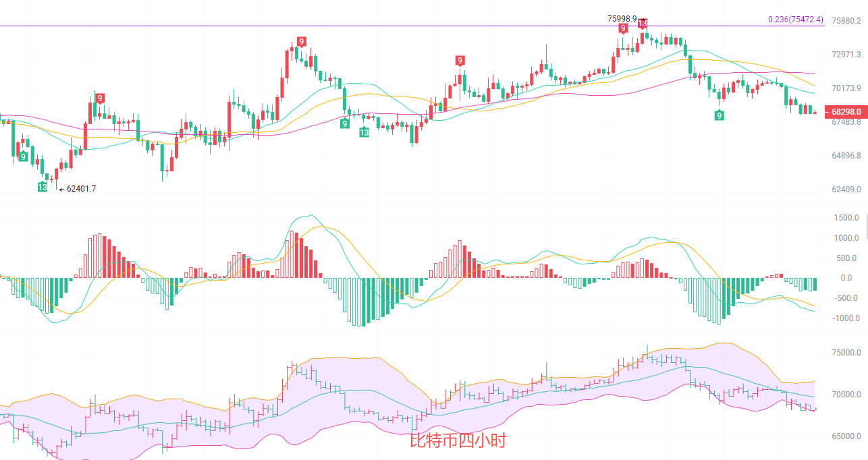Click the red 比特币四小时 watermark text
Screen dimensions: 868x460
(458, 440)
